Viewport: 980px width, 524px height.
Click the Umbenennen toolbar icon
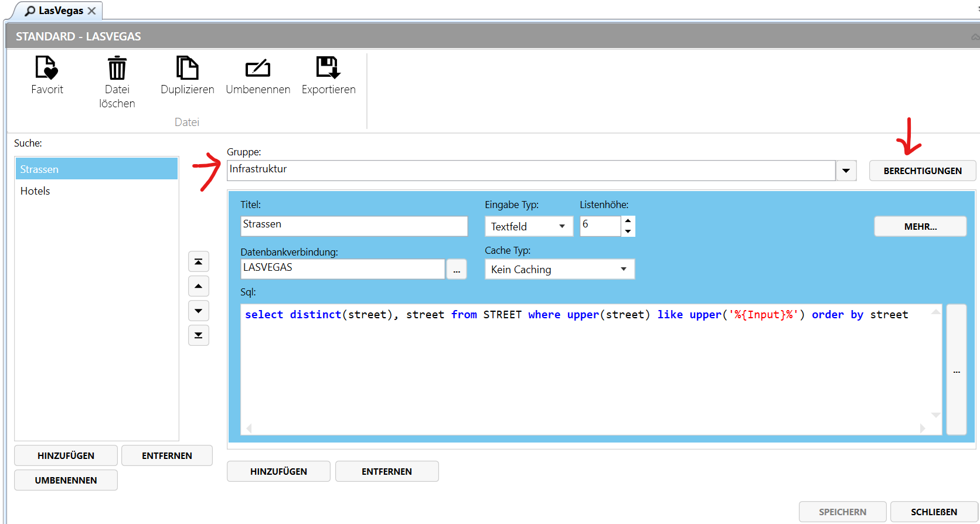[258, 68]
